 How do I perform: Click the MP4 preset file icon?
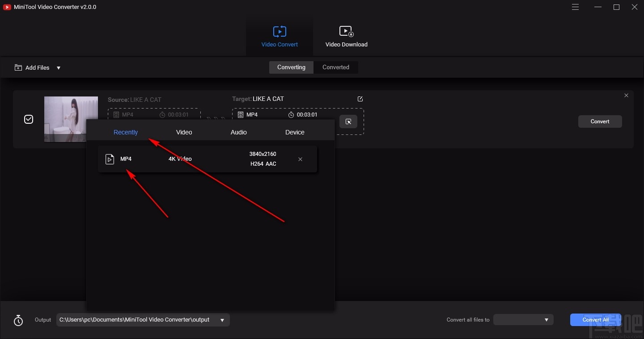pyautogui.click(x=110, y=159)
